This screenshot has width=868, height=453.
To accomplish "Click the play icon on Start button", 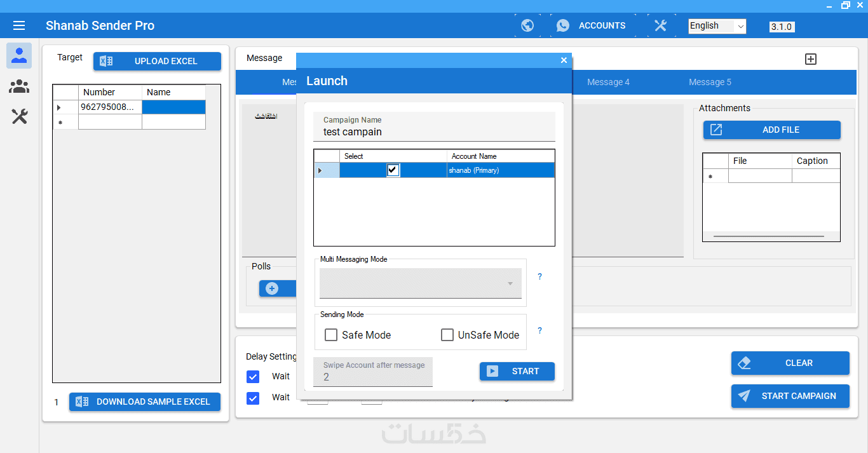I will tap(492, 371).
